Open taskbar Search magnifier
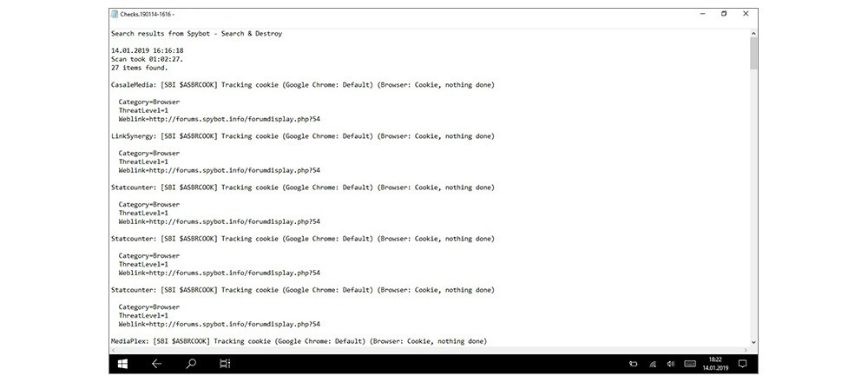Viewport: 868px width, 382px height. [x=191, y=364]
